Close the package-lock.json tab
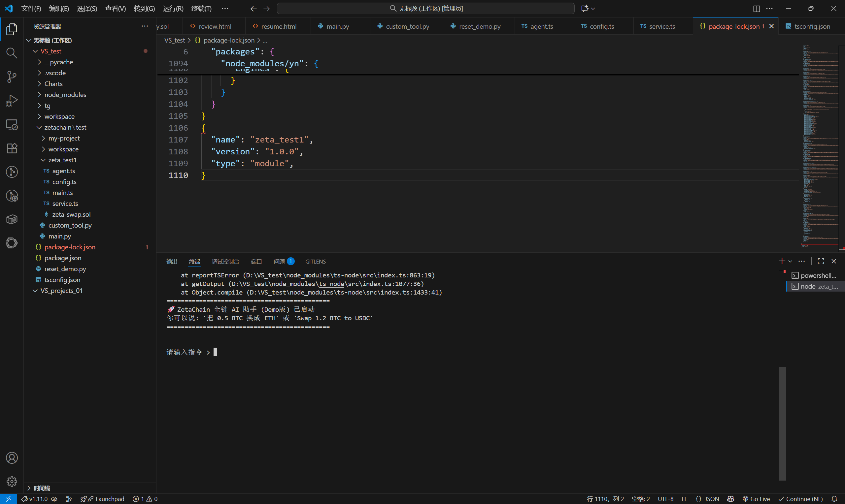The image size is (845, 504). coord(772,26)
